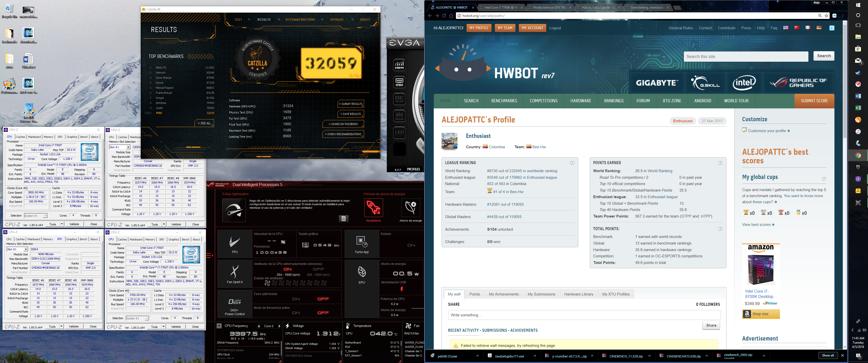Open RECOMMENDATIONS section in Catzilla
Screen dimensions: 868x363
(x=300, y=19)
